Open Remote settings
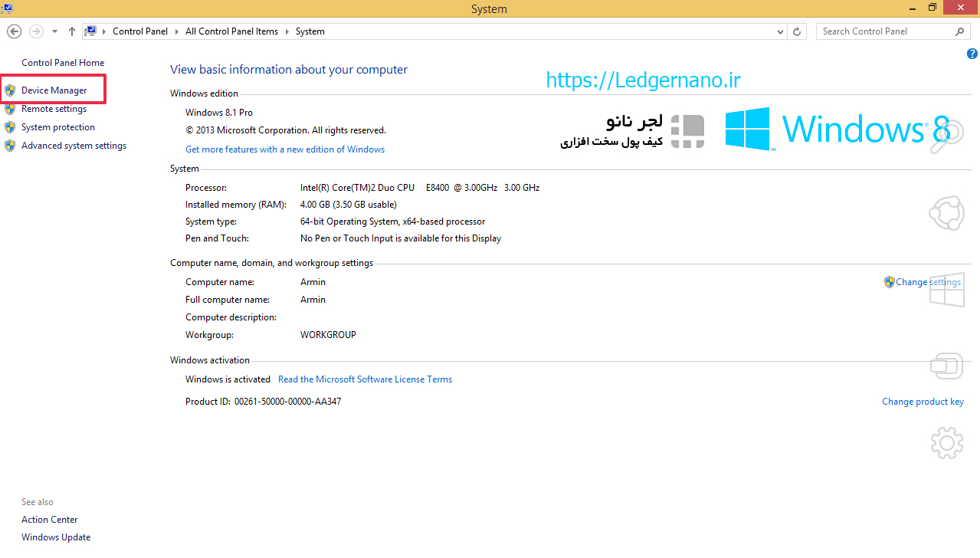Viewport: 980px width, 558px height. [54, 109]
